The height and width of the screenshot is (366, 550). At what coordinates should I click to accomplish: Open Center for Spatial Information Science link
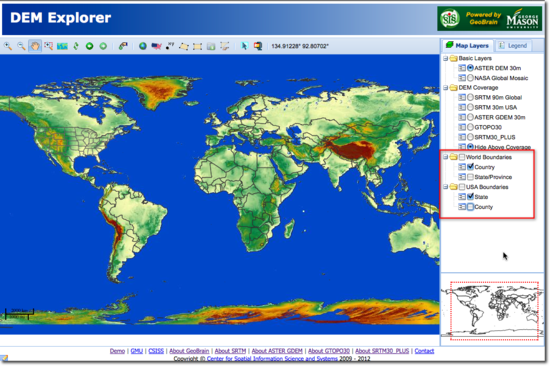[x=272, y=359]
